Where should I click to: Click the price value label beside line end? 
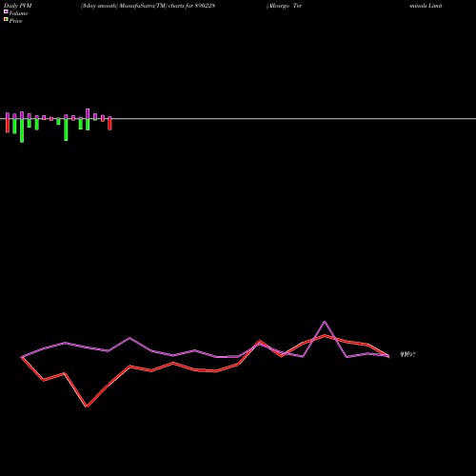pos(408,354)
